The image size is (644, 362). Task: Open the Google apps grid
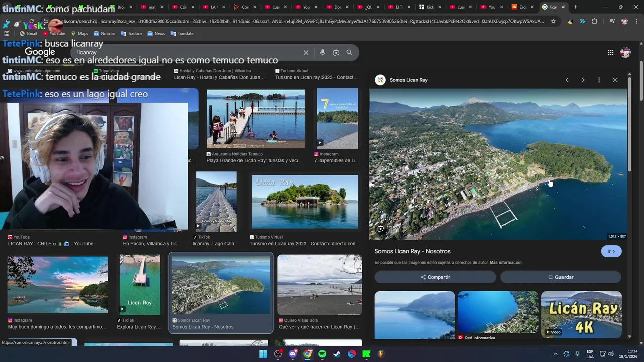pos(610,53)
